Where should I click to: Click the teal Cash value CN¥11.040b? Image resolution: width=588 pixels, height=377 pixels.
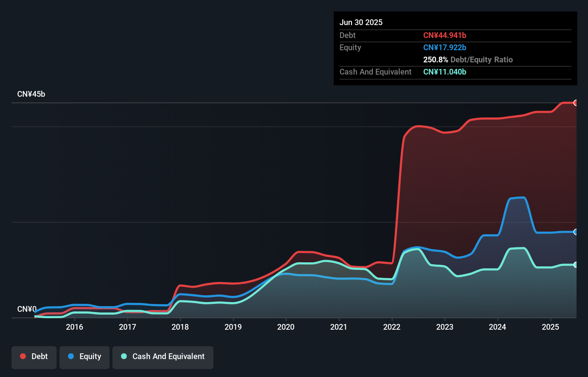point(445,72)
